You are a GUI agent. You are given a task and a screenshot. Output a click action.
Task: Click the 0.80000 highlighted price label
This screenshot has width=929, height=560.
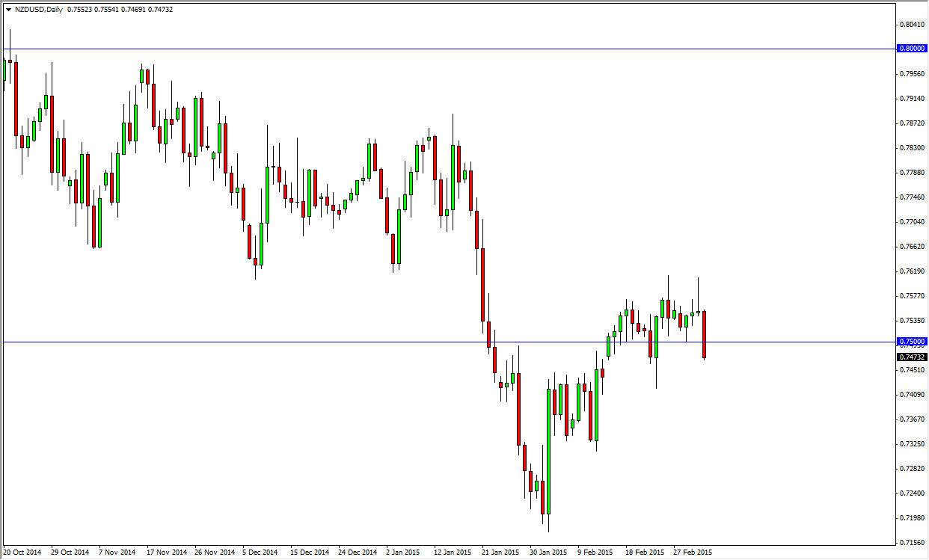[x=913, y=48]
